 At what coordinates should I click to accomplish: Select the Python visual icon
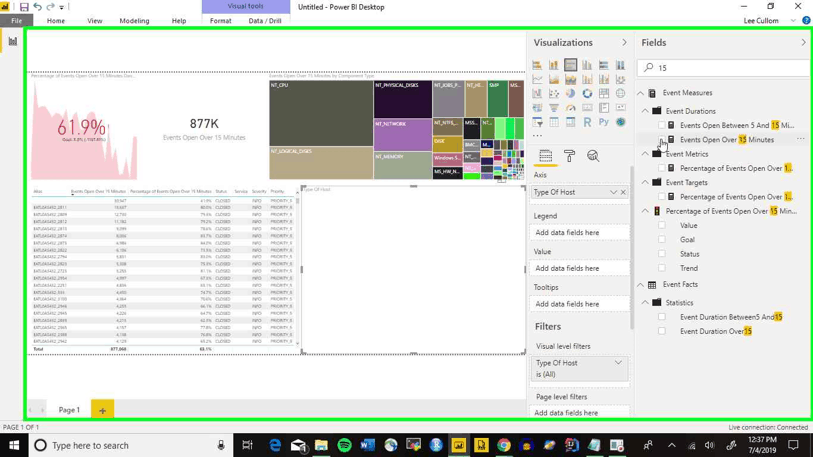(603, 122)
